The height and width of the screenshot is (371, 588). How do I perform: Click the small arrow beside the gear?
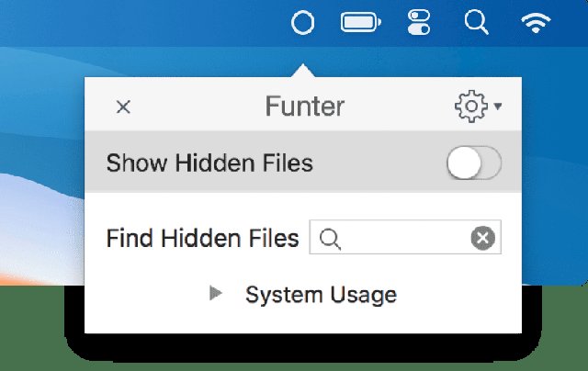coord(497,107)
